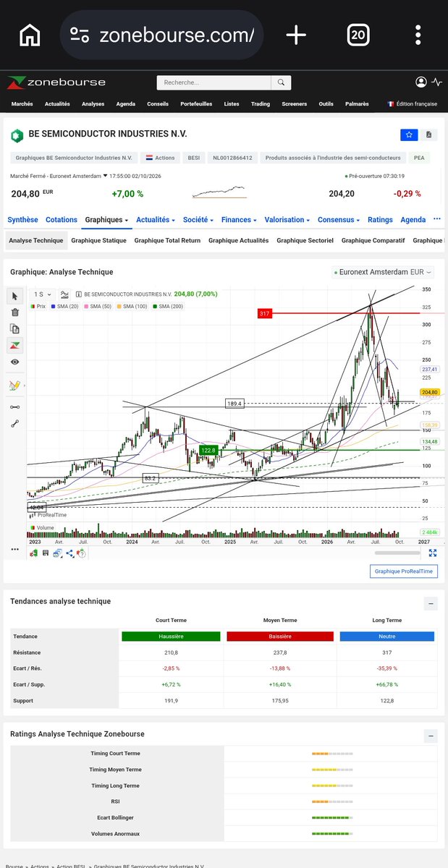The height and width of the screenshot is (868, 448).
Task: Open the Cotations tab
Action: [x=62, y=220]
